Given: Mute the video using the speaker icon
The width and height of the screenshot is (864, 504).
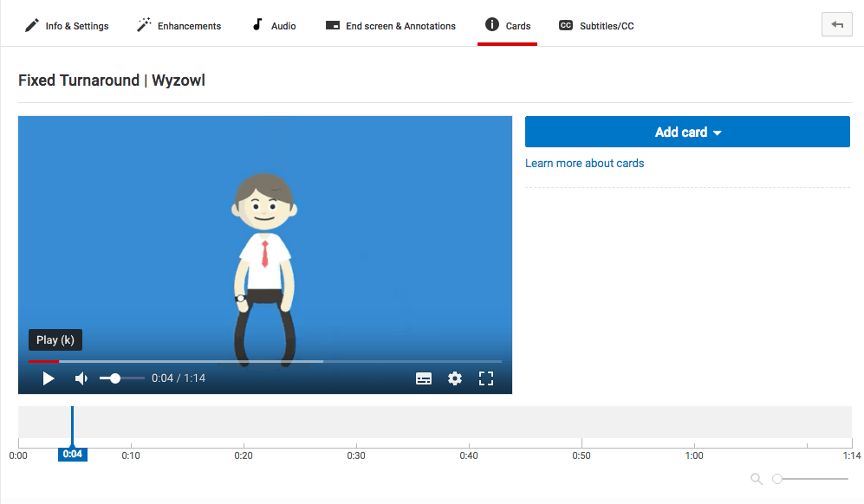Looking at the screenshot, I should coord(81,378).
